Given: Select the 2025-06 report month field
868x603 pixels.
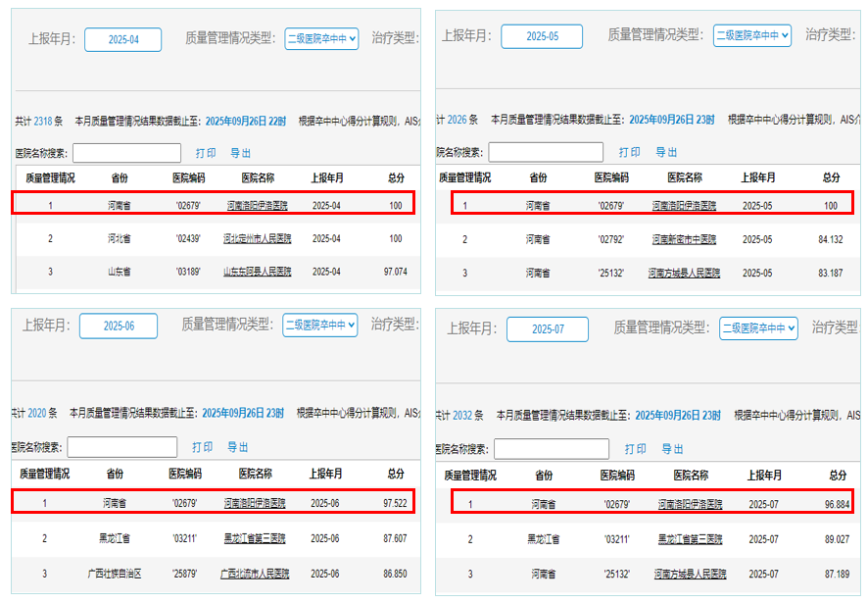Looking at the screenshot, I should 119,326.
